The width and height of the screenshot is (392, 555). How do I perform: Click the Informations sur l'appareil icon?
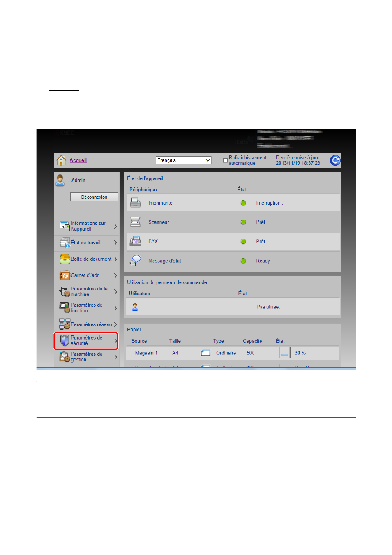click(x=65, y=226)
